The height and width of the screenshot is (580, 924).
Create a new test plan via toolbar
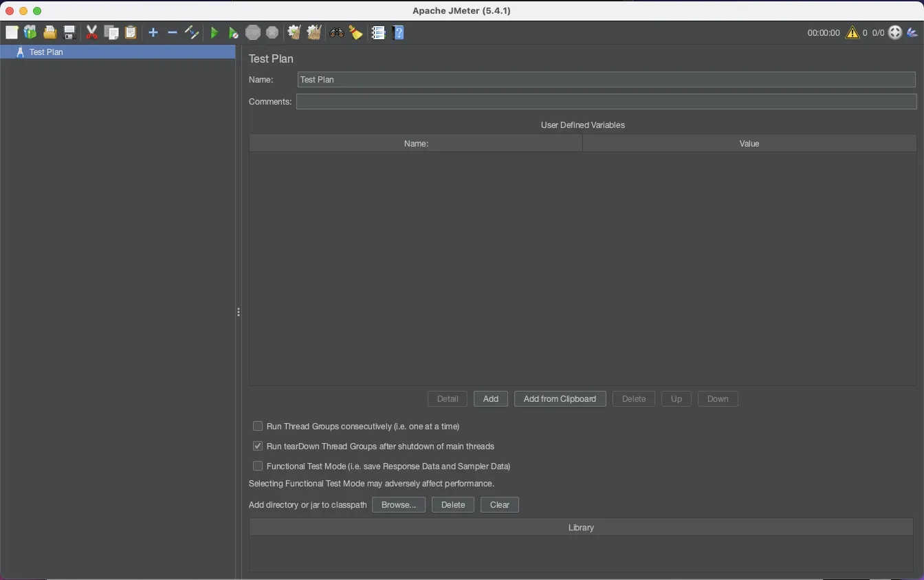[x=12, y=32]
